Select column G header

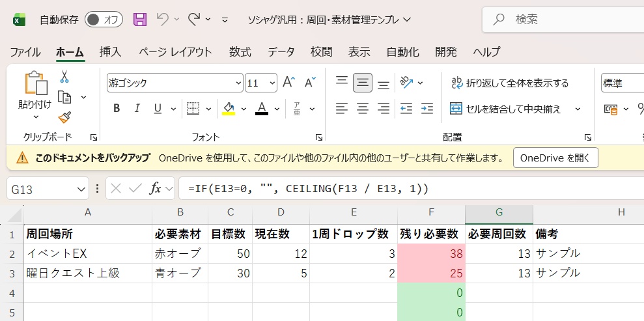[x=499, y=212]
